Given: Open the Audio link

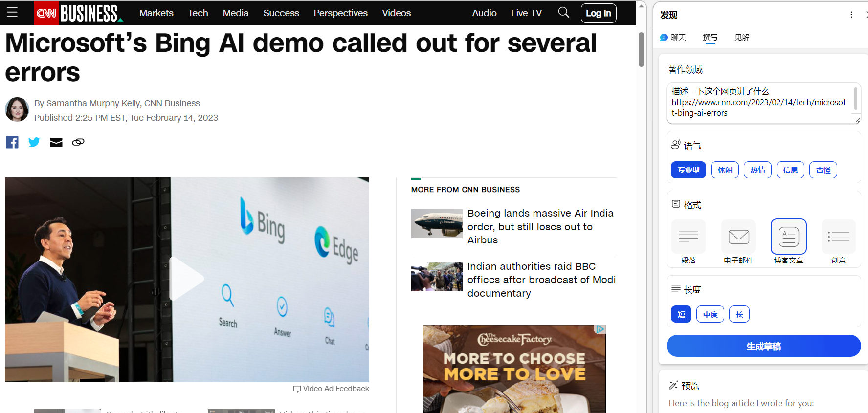Looking at the screenshot, I should pos(485,13).
